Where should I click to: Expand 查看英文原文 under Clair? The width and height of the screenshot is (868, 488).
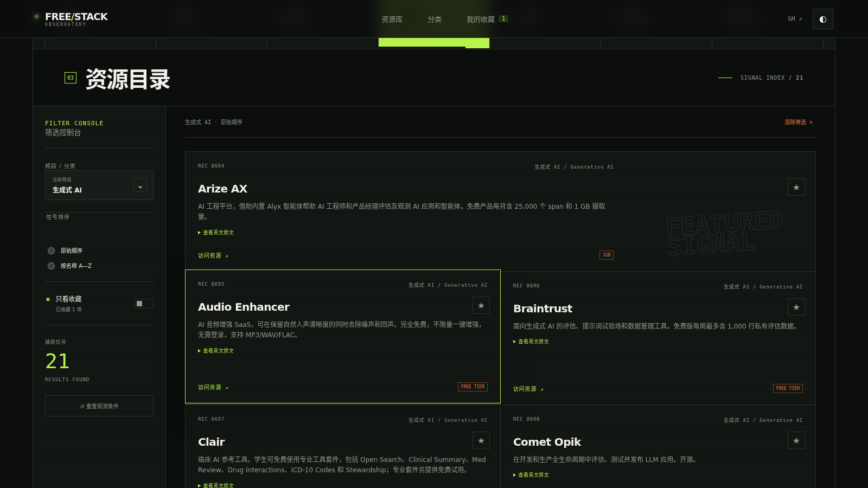pos(216,485)
